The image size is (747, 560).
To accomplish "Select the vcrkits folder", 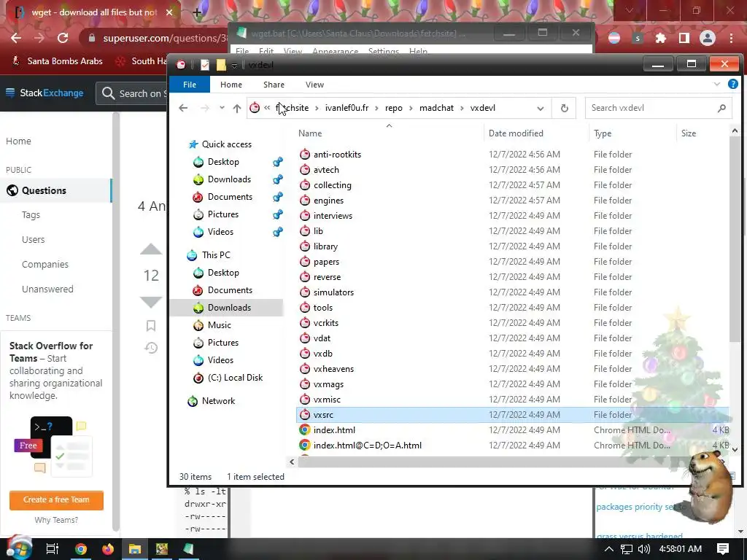I will [326, 323].
